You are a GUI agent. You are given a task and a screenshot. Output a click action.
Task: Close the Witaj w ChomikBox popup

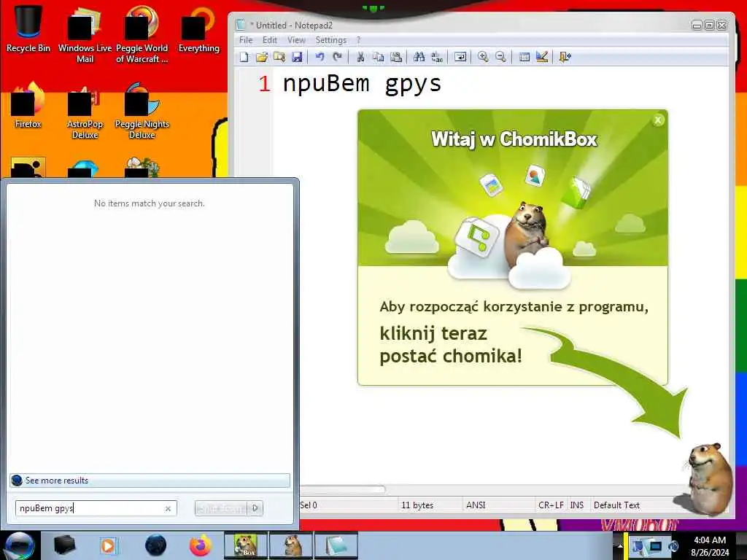click(658, 120)
